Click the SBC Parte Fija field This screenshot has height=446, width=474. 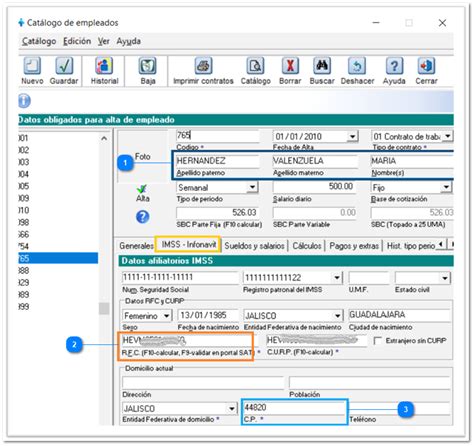218,212
